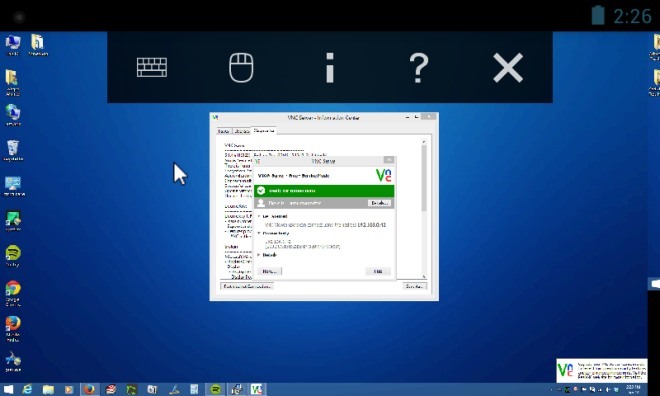The image size is (660, 396).
Task: Open the network icon in system tray
Action: pyautogui.click(x=601, y=390)
